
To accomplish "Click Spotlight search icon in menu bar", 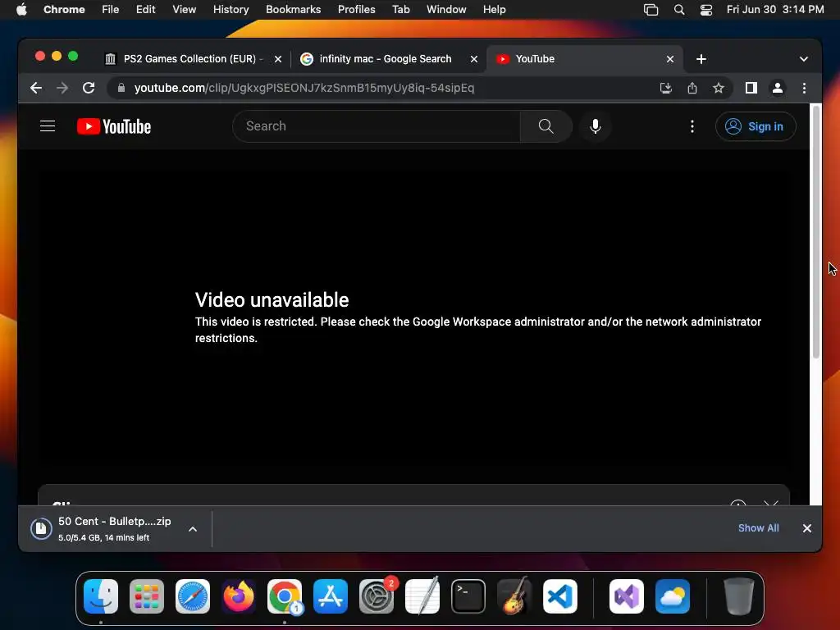I will click(678, 10).
